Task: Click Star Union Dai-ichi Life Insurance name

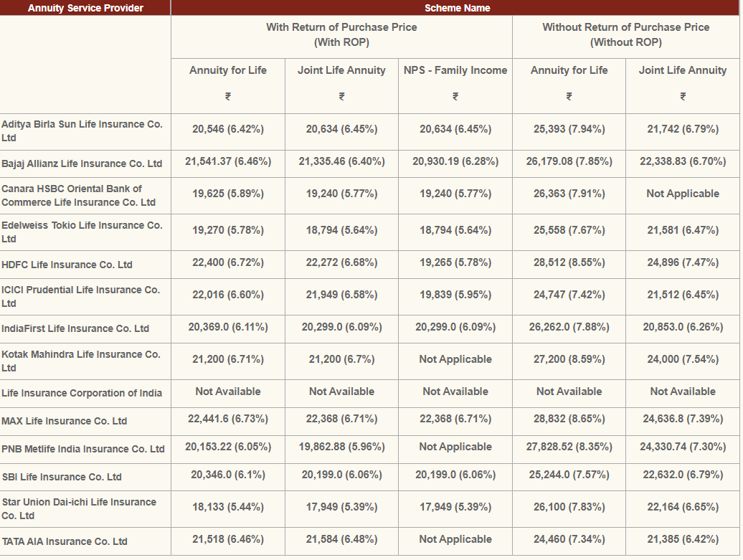Action: point(79,508)
